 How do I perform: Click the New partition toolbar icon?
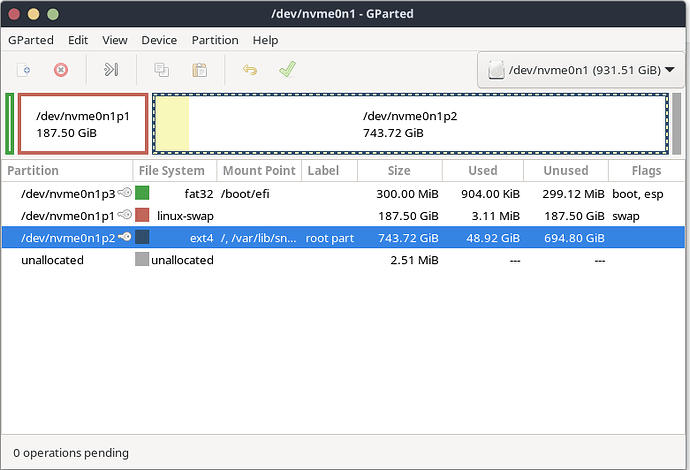click(x=23, y=70)
